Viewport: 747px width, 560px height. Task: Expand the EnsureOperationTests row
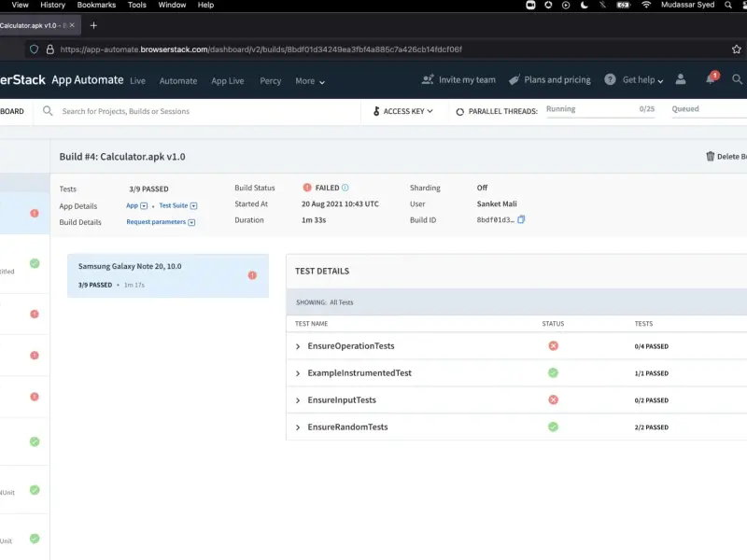(298, 346)
